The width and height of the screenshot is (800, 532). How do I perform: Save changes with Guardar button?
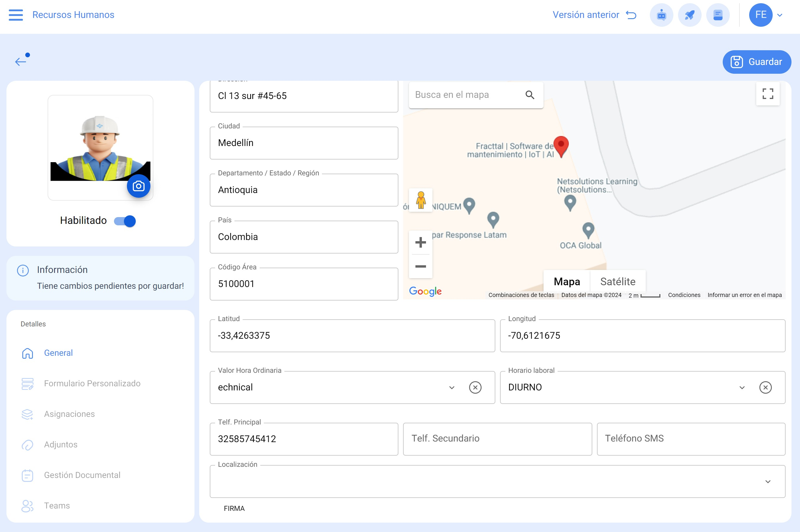click(757, 62)
